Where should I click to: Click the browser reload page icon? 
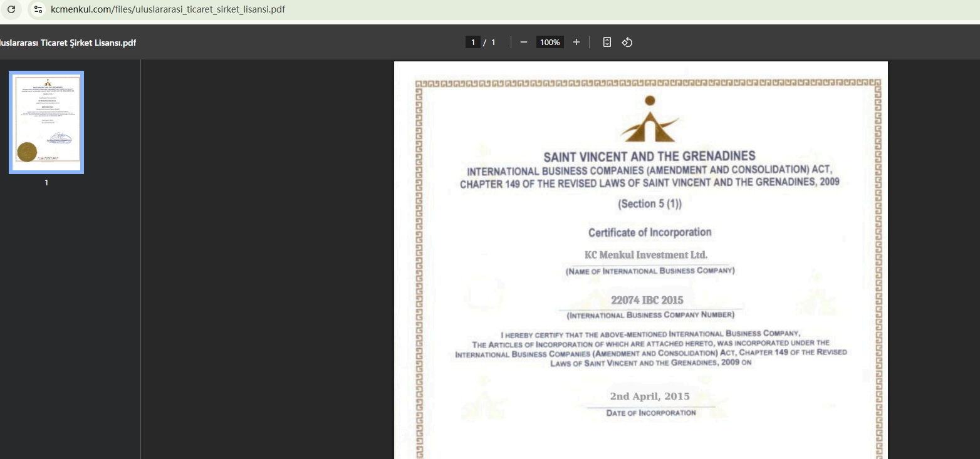[11, 9]
